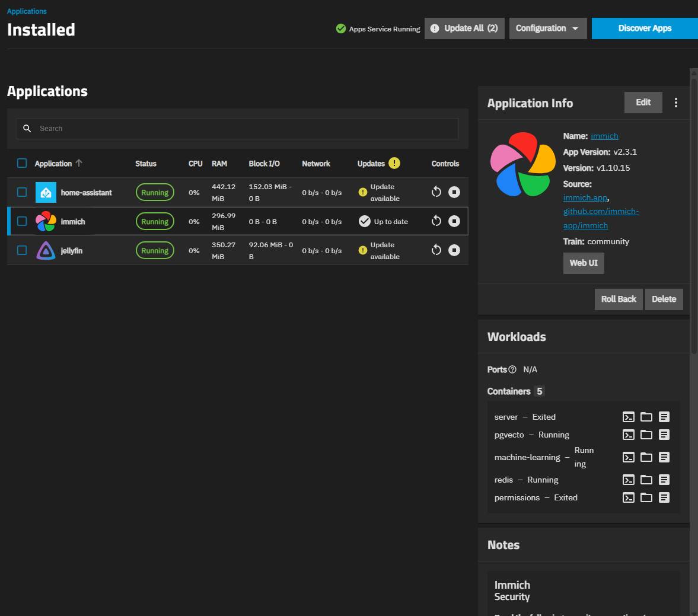The height and width of the screenshot is (616, 698).
Task: Check the home-assistant row checkbox
Action: coord(22,192)
